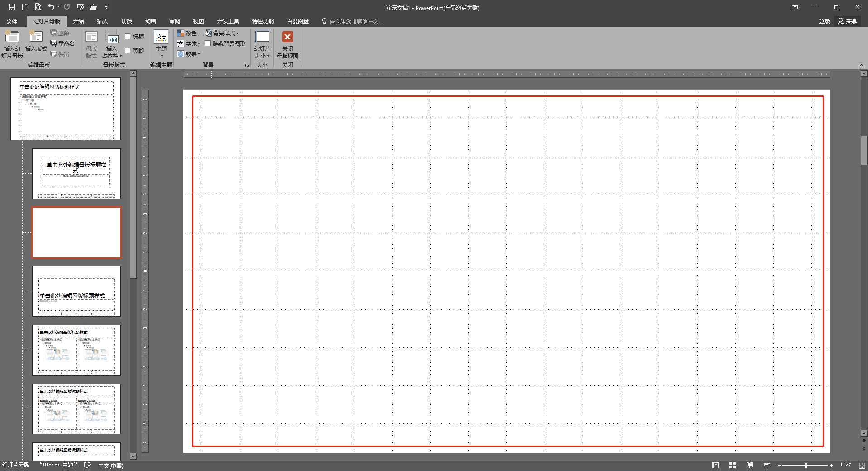Open 背景样式 (Background Styles) dropdown
Image resolution: width=868 pixels, height=471 pixels.
click(222, 33)
